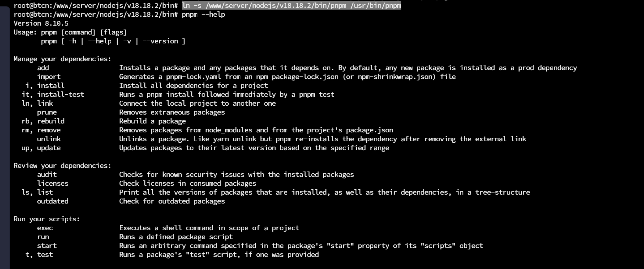Select the 'it, install-test' command entry
The image size is (644, 269).
(x=53, y=95)
